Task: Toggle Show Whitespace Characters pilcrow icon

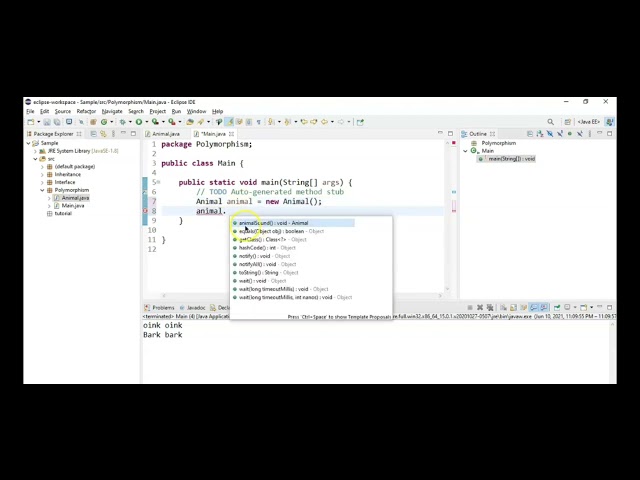Action: [258, 122]
